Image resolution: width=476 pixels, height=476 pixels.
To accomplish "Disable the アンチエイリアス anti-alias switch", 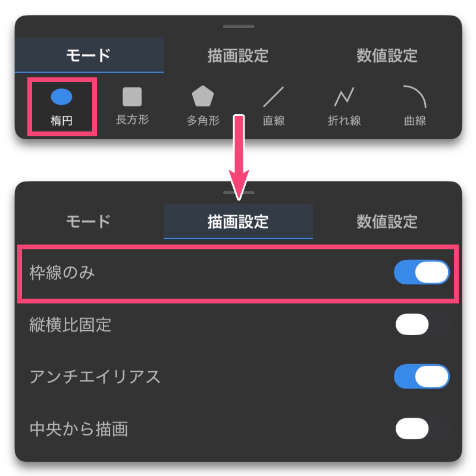I will (x=422, y=377).
